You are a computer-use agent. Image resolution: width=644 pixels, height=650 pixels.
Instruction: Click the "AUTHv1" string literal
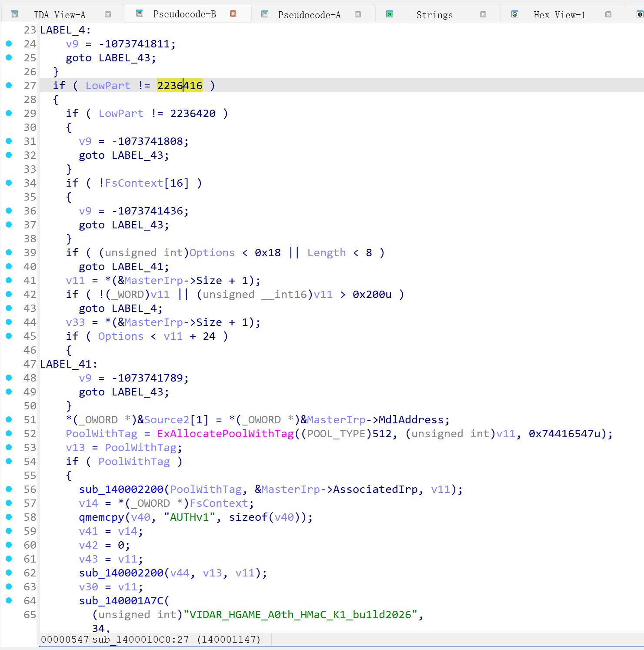[189, 517]
